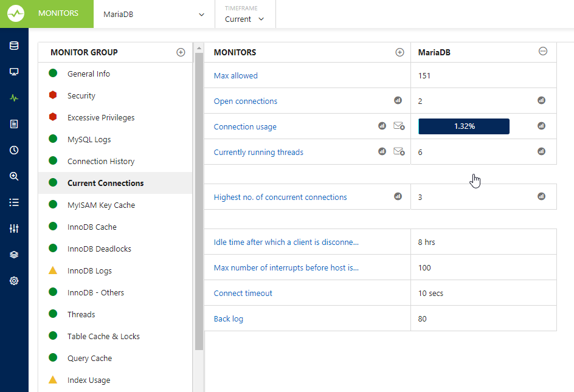
Task: Open the sliders tuning icon in sidebar
Action: click(14, 229)
